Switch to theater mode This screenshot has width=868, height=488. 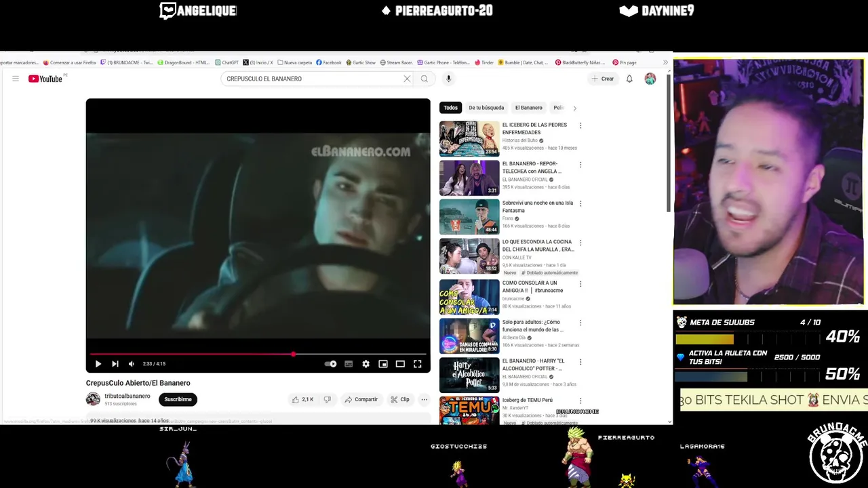click(400, 364)
